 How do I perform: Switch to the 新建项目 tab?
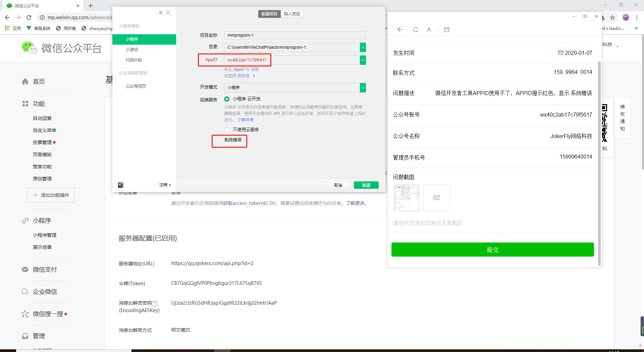pos(269,14)
